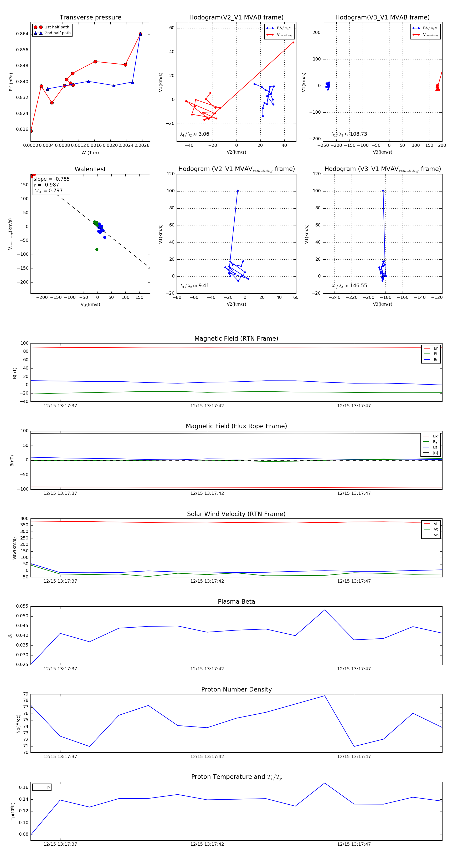Screen dimensions: 473x868
Task: Click the "λ1/λ3 ≈ 108.73" eigenvalue ratio
Action: pos(349,134)
